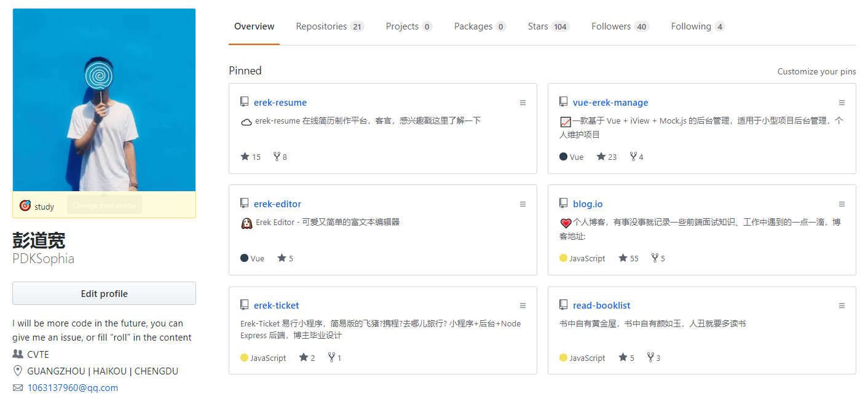Click the vue-erek-manage pin grip handle icon
The width and height of the screenshot is (868, 399).
click(842, 103)
